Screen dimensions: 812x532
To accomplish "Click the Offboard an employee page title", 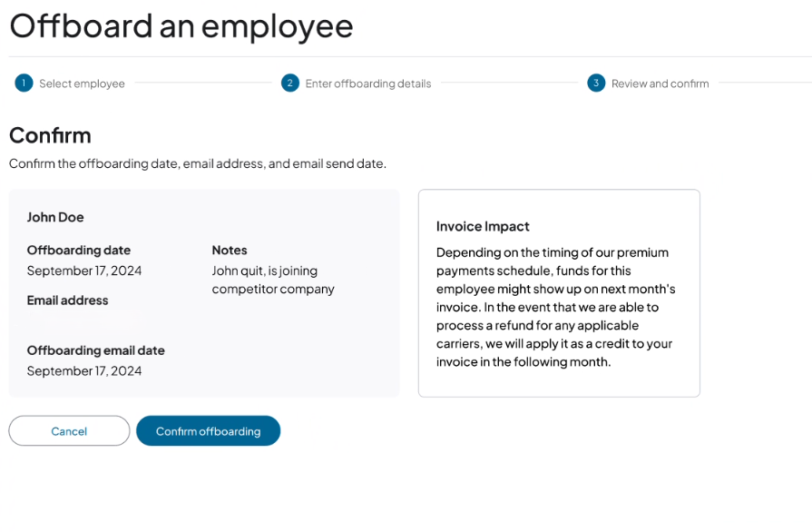I will 181,25.
